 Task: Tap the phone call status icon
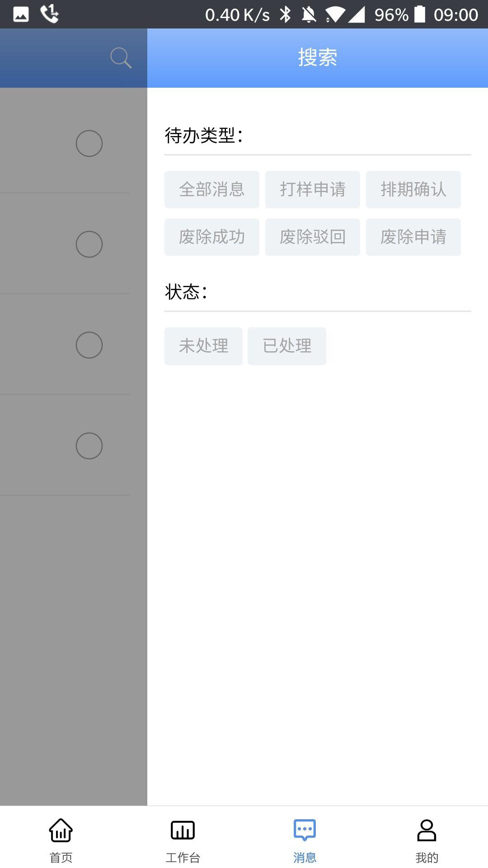click(x=49, y=14)
